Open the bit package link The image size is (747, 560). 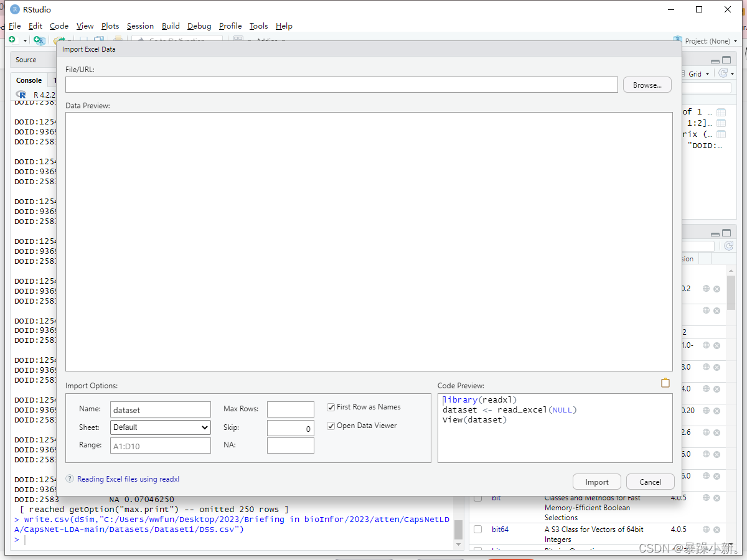tap(496, 498)
